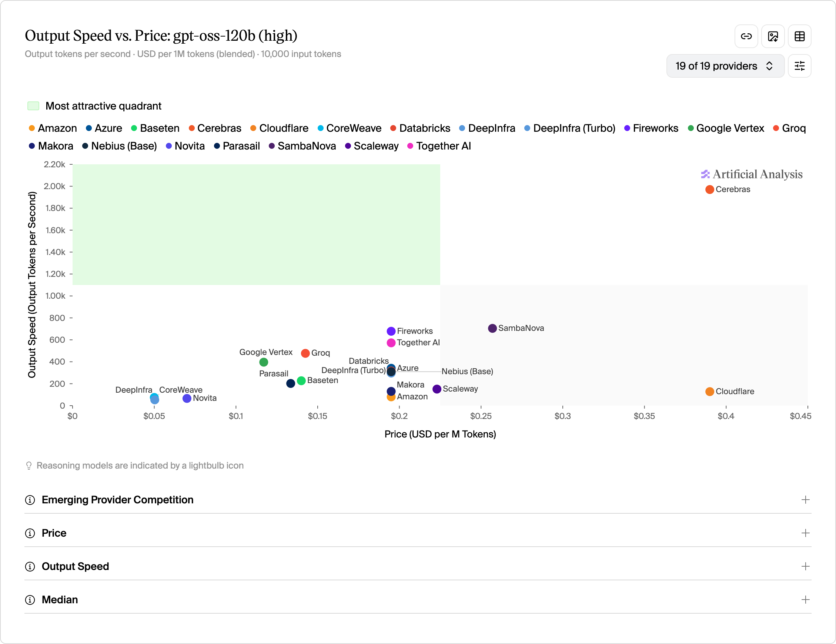Click the Nebius (Base) chart label
The width and height of the screenshot is (836, 644).
pos(467,371)
